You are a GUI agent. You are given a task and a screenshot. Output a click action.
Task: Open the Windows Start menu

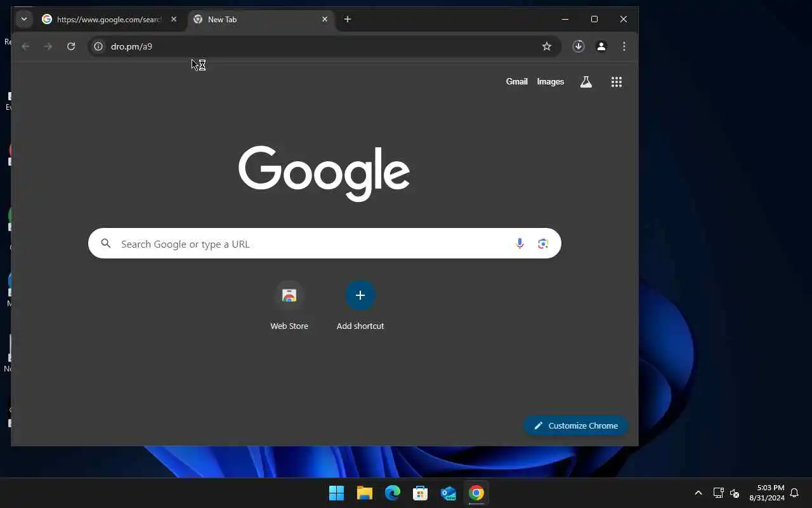point(336,493)
